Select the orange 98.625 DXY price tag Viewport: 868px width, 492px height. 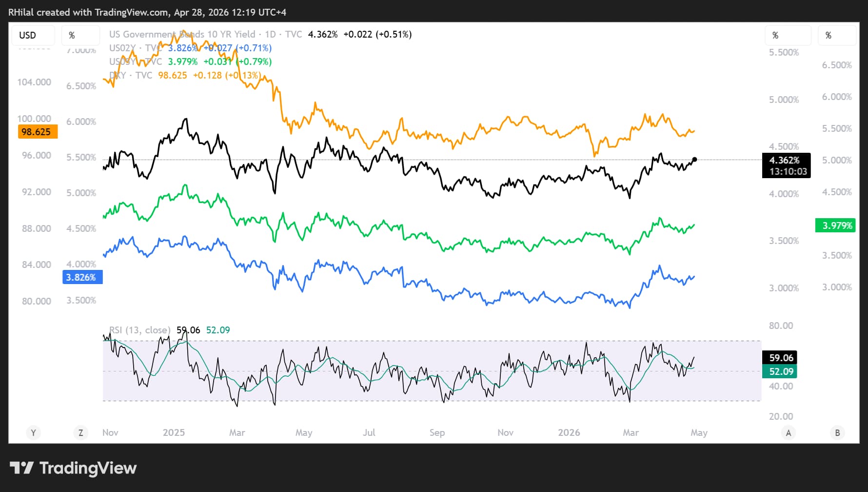point(37,132)
